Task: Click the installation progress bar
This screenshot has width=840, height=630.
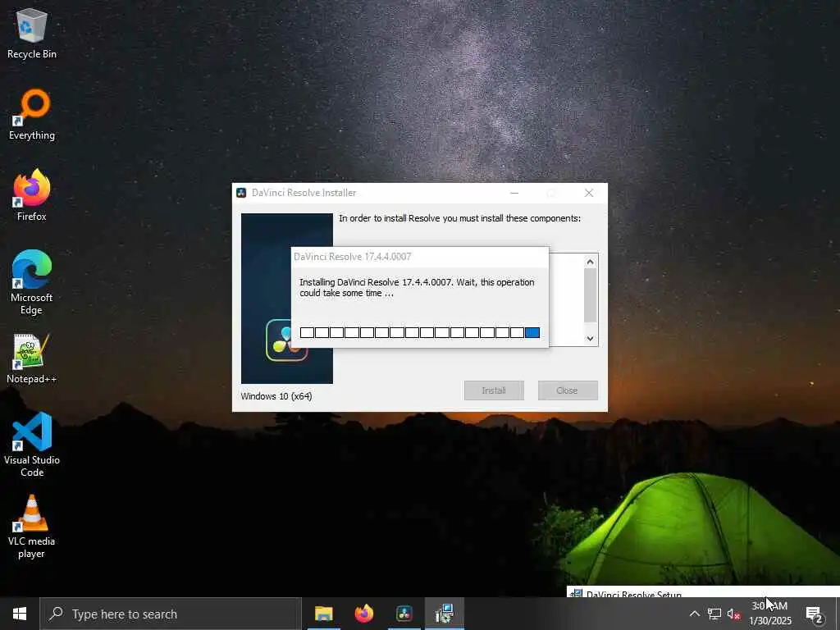Action: point(420,333)
